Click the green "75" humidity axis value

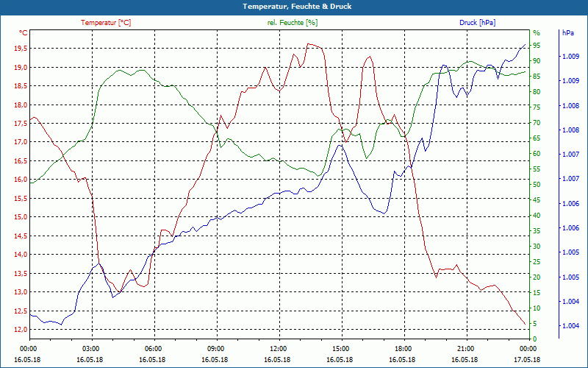(537, 107)
